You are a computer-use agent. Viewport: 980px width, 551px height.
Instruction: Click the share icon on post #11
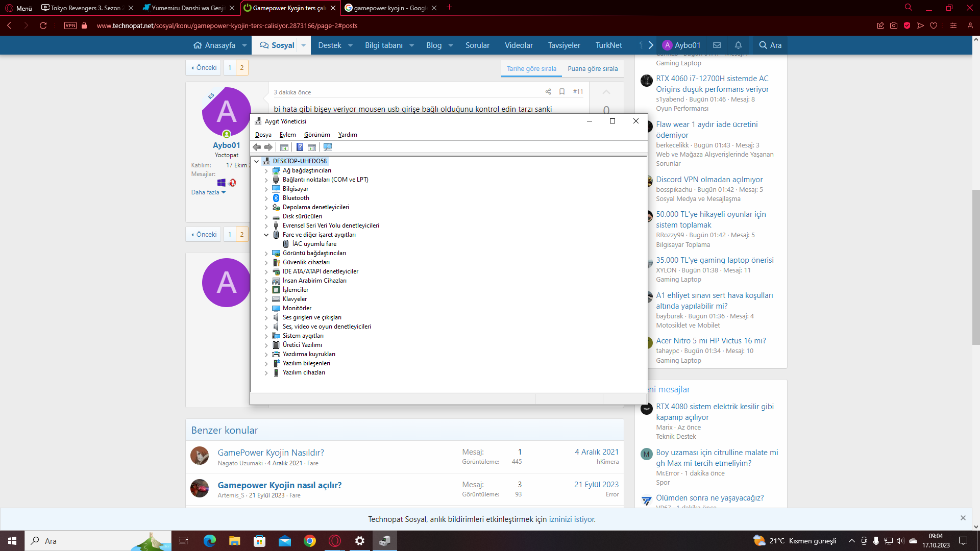[x=548, y=92]
